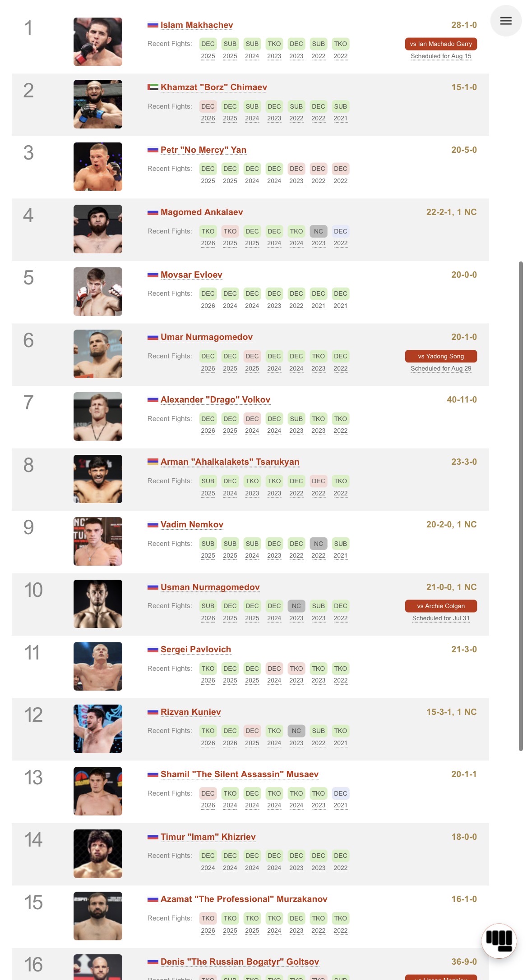Click the page vertical scrollbar
Viewport: 527px width, 980px height.
521,506
